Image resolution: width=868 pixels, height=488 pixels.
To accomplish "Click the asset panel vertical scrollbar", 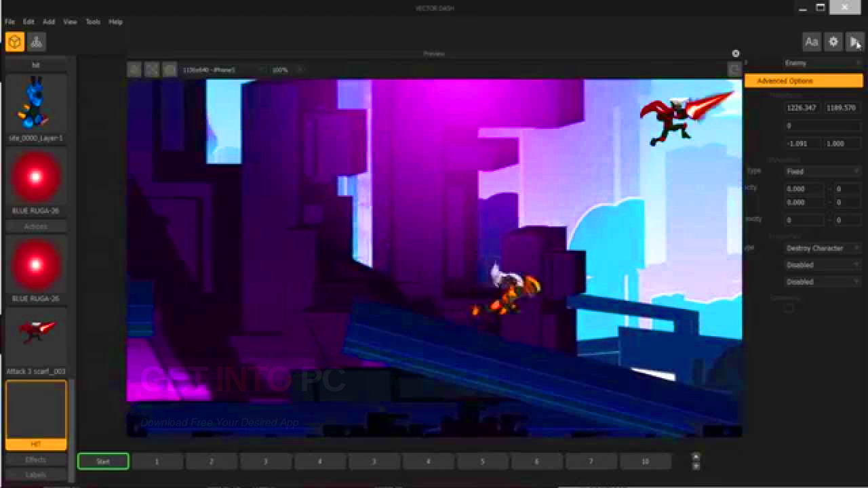I will 72,430.
